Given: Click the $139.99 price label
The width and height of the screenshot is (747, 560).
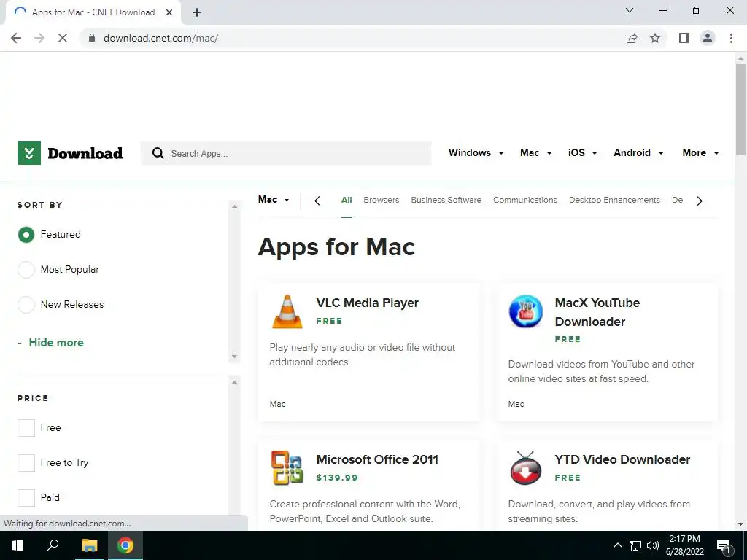Looking at the screenshot, I should 337,478.
